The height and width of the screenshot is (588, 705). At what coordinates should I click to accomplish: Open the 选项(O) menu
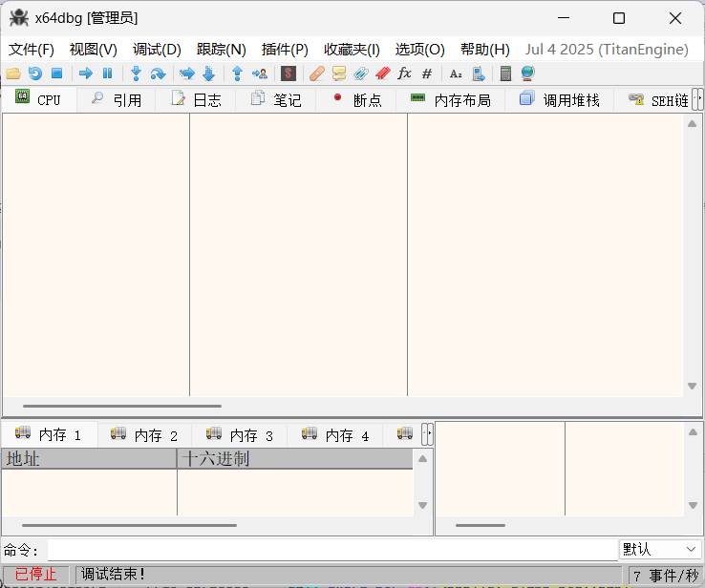click(419, 50)
